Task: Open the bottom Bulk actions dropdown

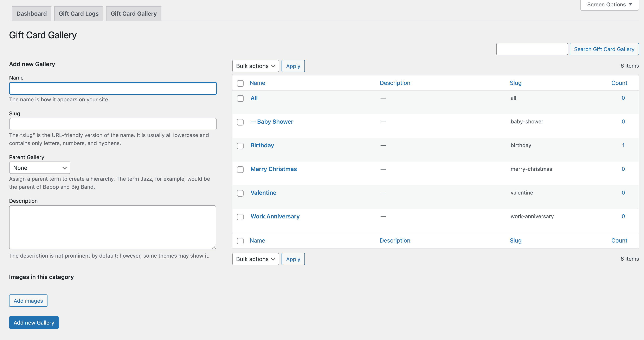Action: tap(255, 259)
